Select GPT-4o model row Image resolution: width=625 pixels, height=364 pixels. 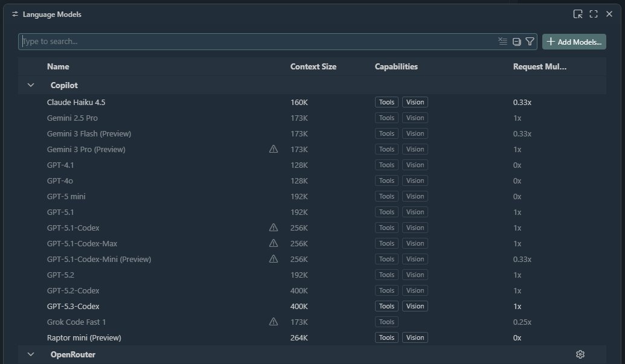pos(312,180)
